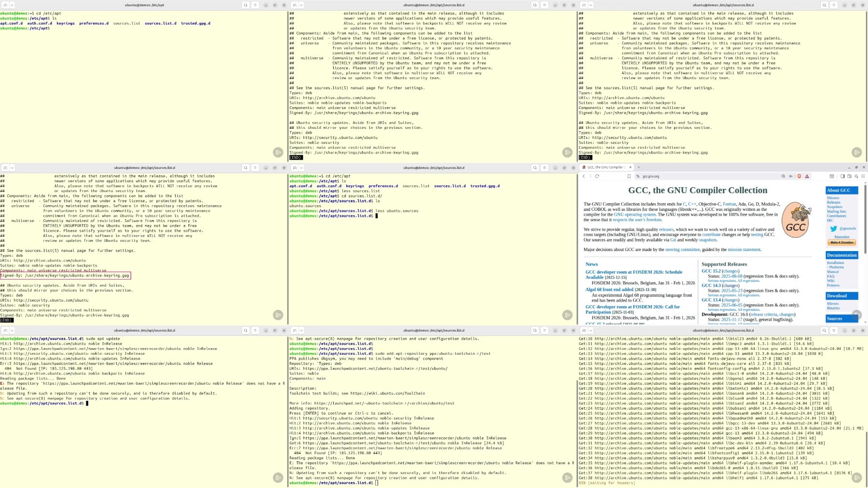Viewport: 868px width, 488px height.
Task: Expand the tab dropdown arrow in the top-center terminal
Action: pyautogui.click(x=301, y=5)
